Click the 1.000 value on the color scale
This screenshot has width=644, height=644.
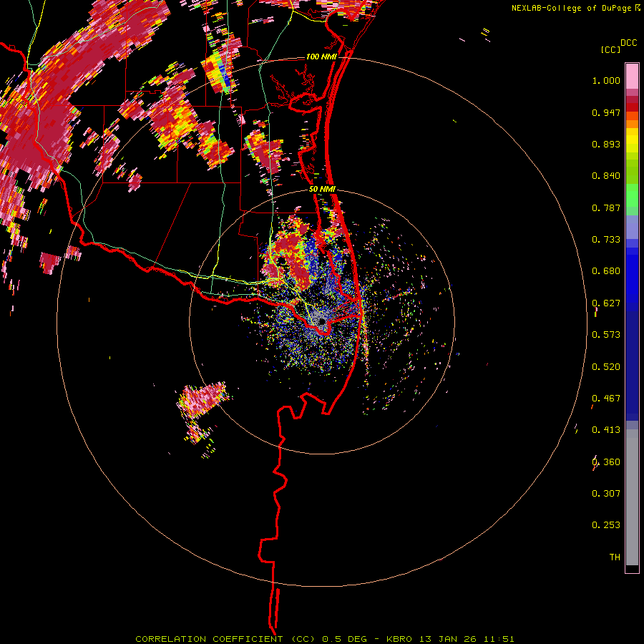point(606,80)
